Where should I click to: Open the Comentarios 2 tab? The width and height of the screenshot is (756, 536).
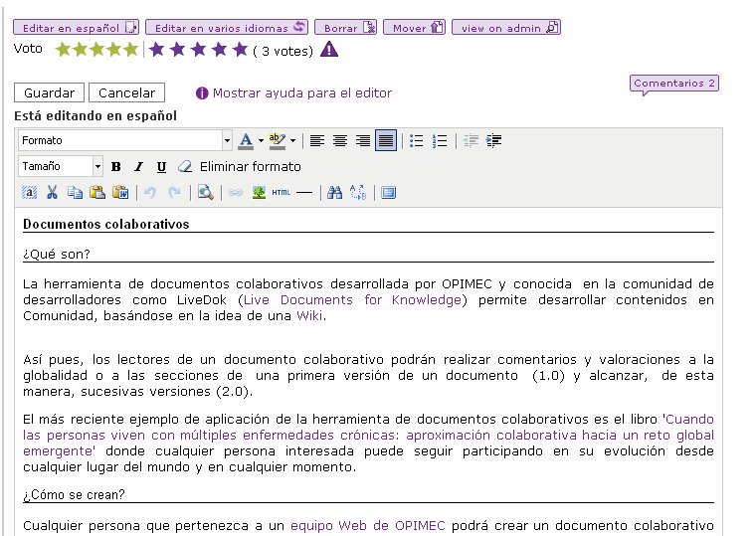674,84
